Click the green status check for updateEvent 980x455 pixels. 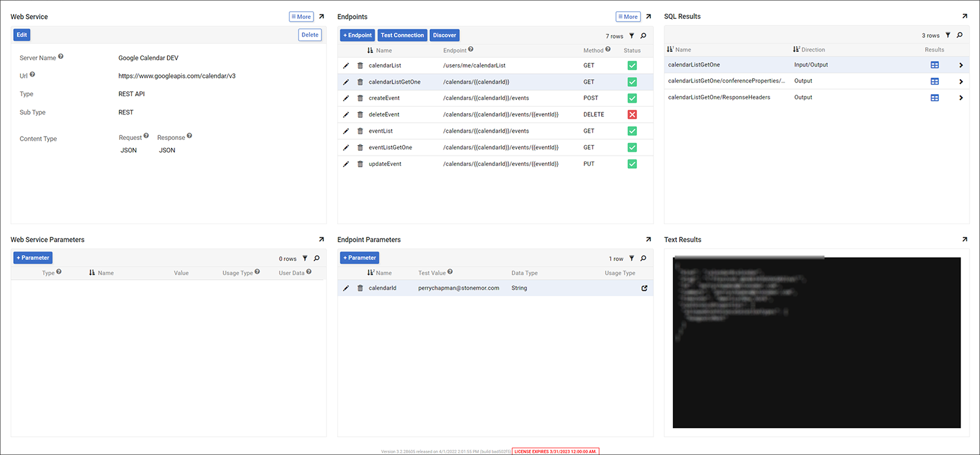click(x=632, y=164)
